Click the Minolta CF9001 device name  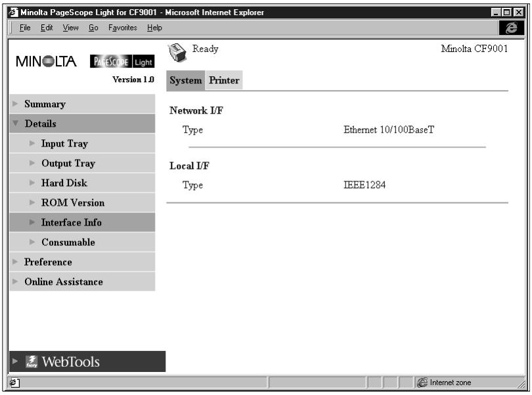474,49
